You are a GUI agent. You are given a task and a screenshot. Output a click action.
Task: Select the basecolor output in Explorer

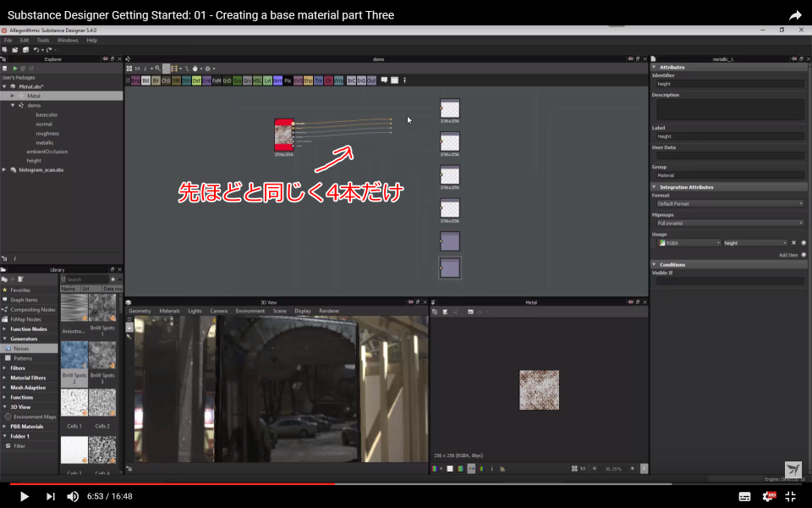point(47,114)
